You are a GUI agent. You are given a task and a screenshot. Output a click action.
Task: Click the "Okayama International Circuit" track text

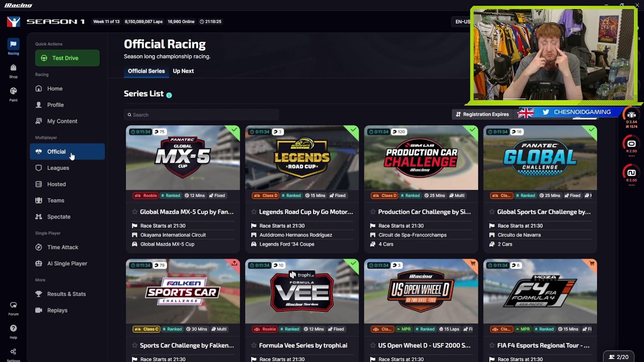(x=173, y=235)
